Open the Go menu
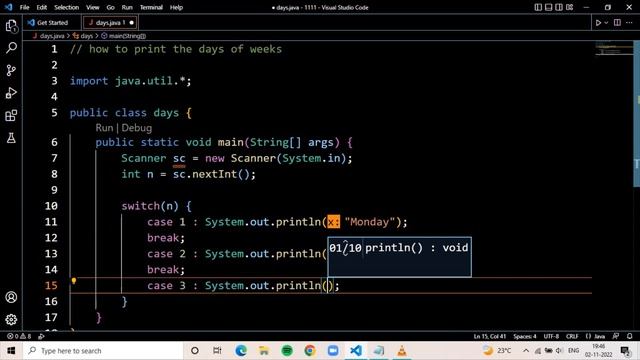Viewport: 640px width, 360px height. [x=110, y=7]
